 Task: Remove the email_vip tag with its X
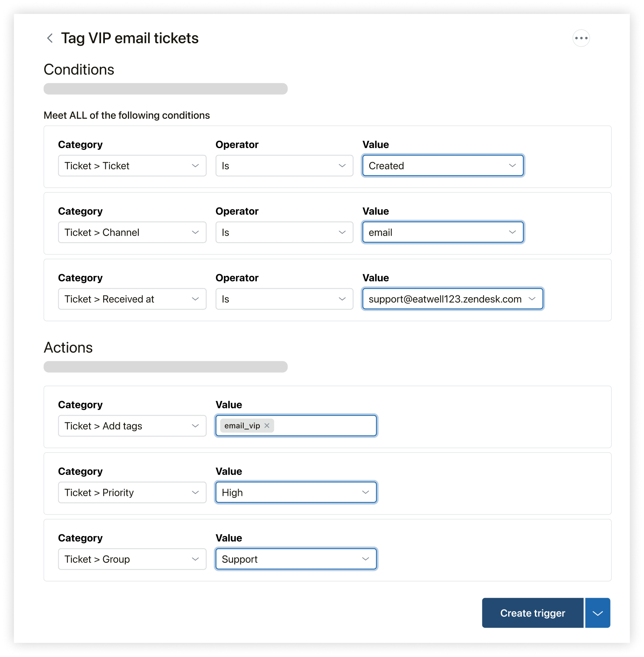click(x=267, y=426)
